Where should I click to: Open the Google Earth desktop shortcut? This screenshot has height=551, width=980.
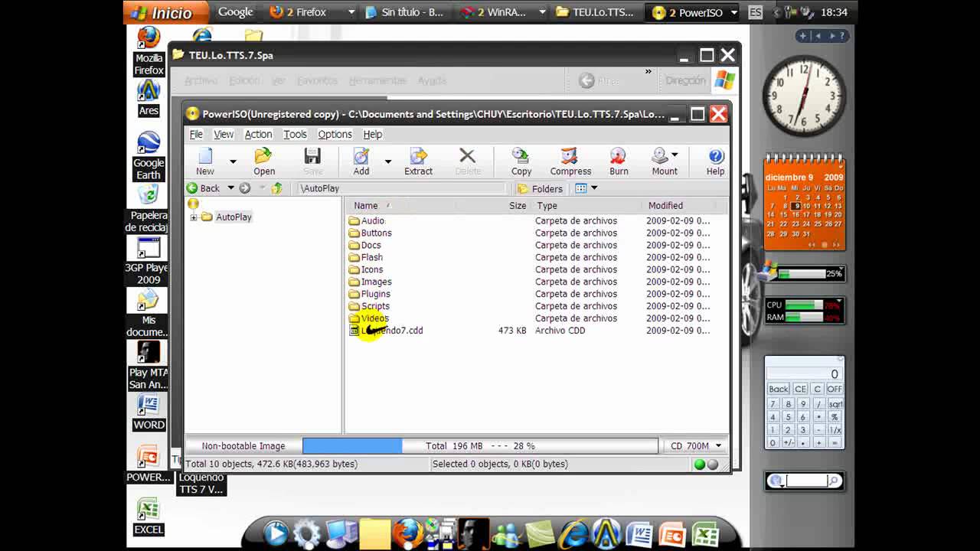click(149, 155)
